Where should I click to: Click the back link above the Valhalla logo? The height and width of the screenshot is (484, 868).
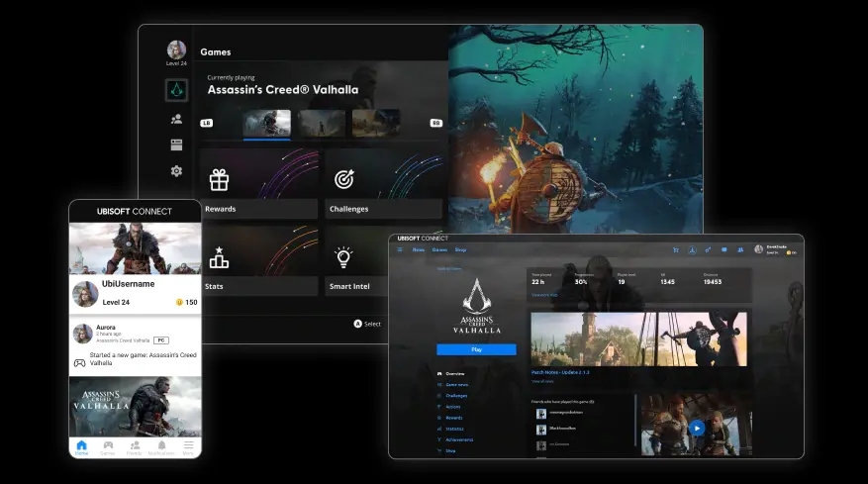449,268
